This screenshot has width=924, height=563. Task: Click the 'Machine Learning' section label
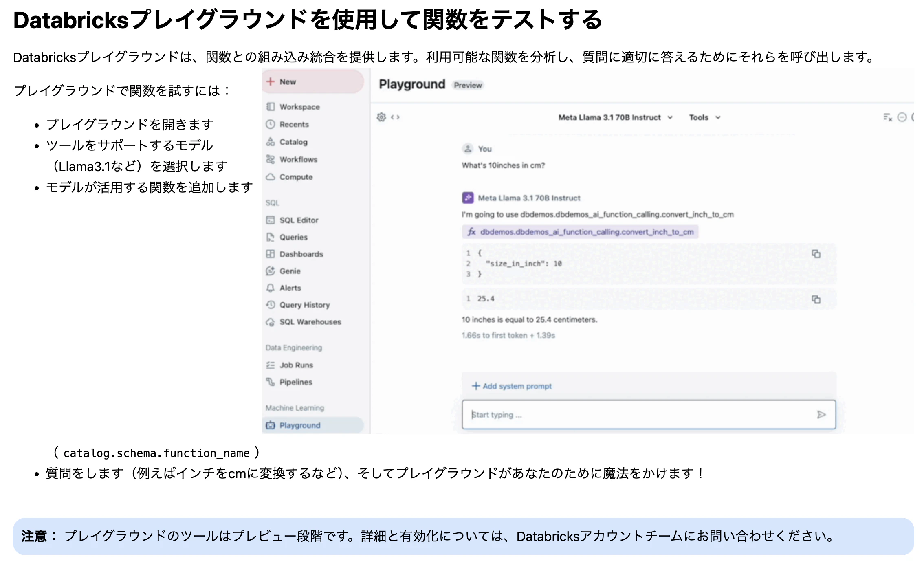tap(295, 408)
